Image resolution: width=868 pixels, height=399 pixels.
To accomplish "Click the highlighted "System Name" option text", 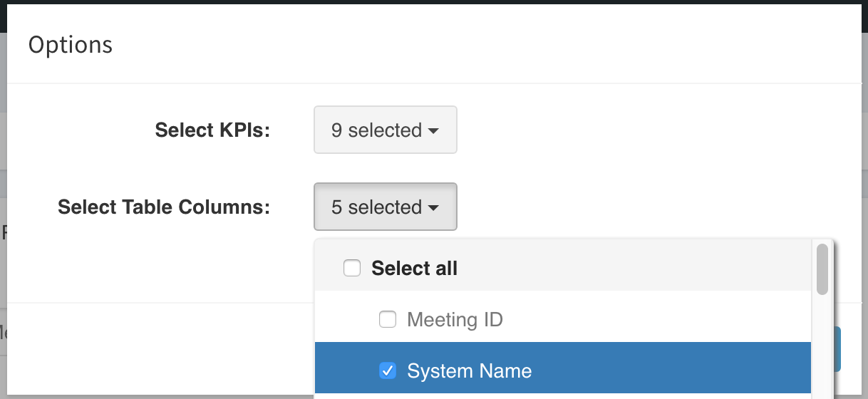I will click(469, 371).
